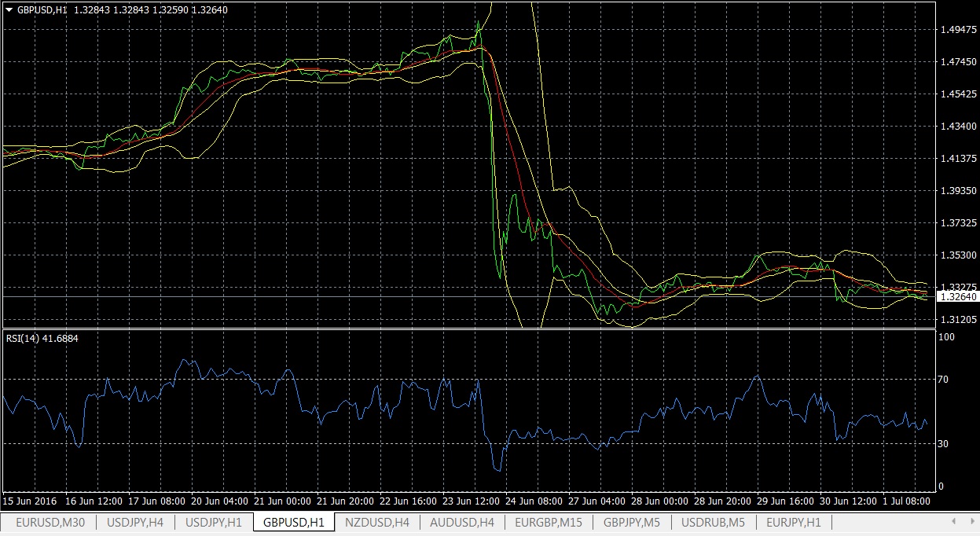Click the 16 Jun 12:00 time label

click(x=94, y=501)
